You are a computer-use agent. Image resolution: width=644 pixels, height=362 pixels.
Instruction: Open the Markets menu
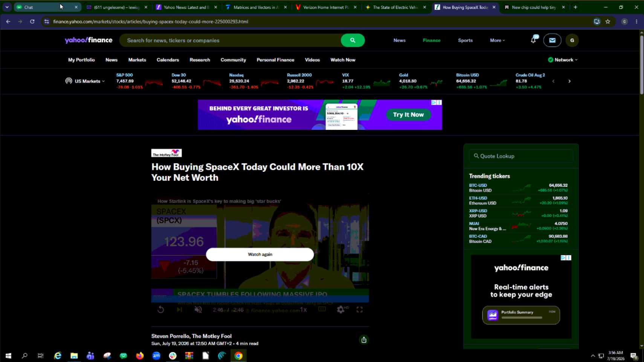click(137, 60)
